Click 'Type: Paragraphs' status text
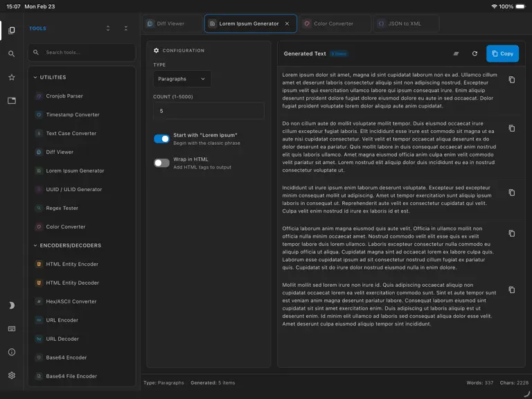Viewport: 532px width, 399px height. (x=163, y=382)
